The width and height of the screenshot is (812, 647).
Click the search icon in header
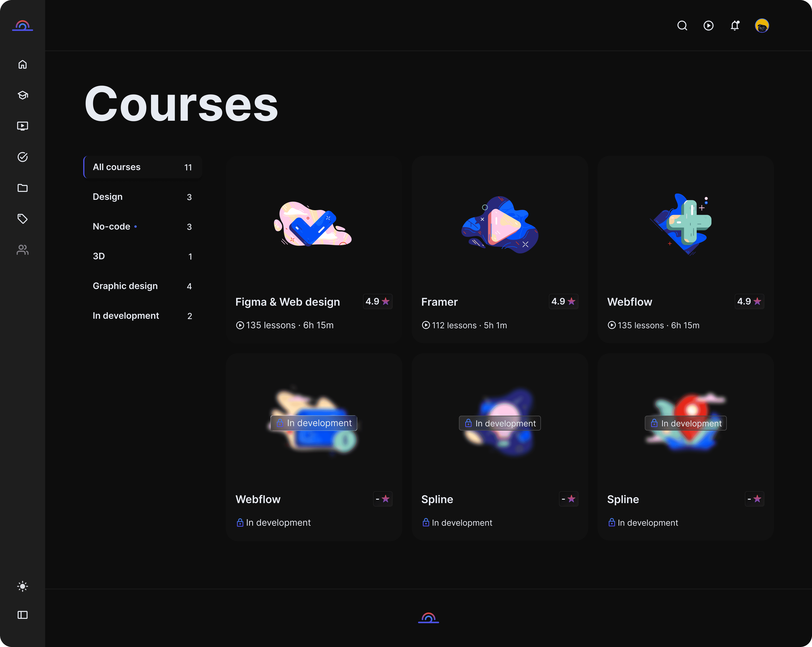(x=682, y=26)
